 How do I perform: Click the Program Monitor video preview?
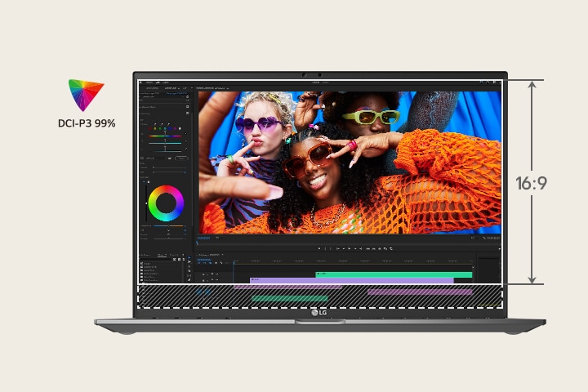point(349,162)
